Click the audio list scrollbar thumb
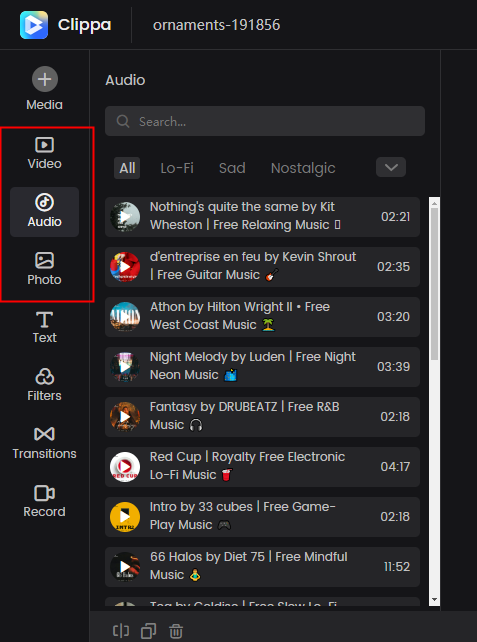The height and width of the screenshot is (642, 477). pyautogui.click(x=434, y=284)
